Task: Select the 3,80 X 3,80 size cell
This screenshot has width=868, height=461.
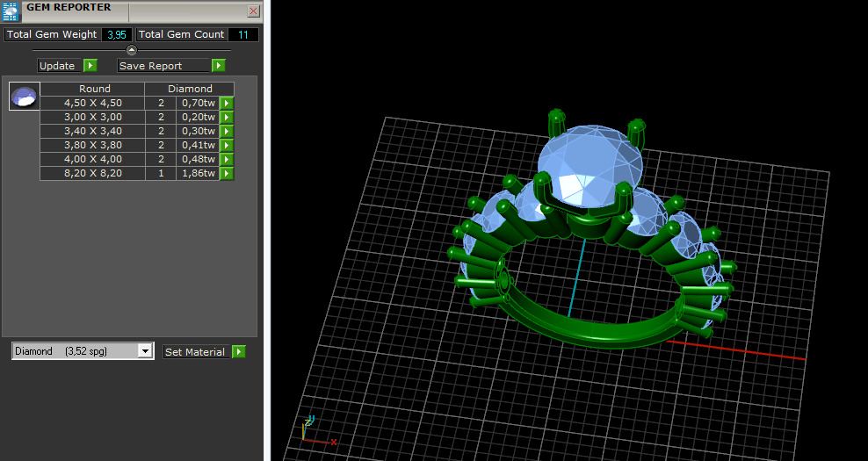Action: coord(92,146)
